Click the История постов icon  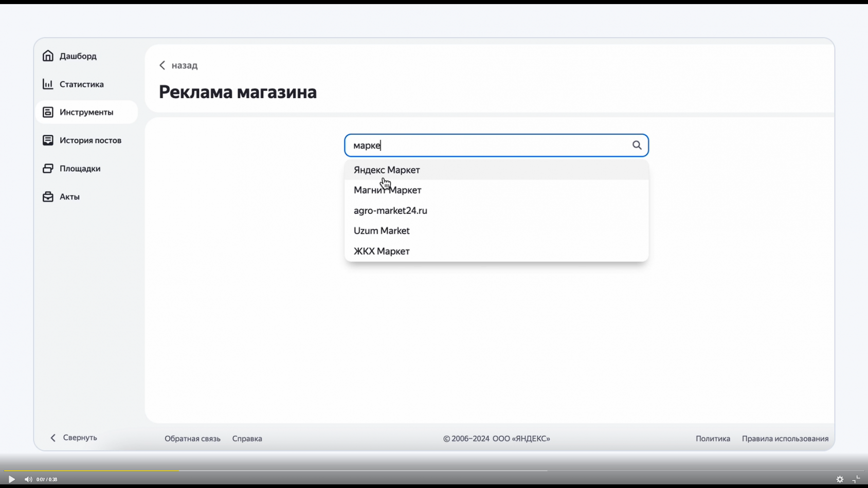click(48, 140)
